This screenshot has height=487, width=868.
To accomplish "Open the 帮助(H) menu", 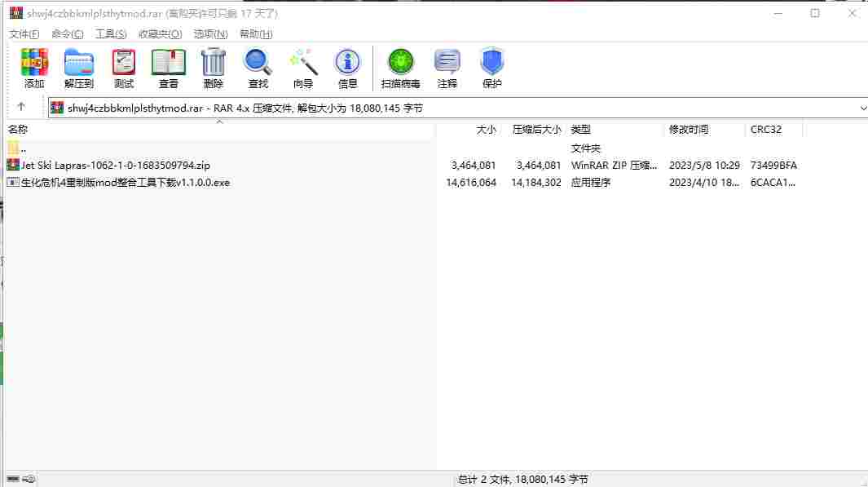I will click(x=256, y=33).
